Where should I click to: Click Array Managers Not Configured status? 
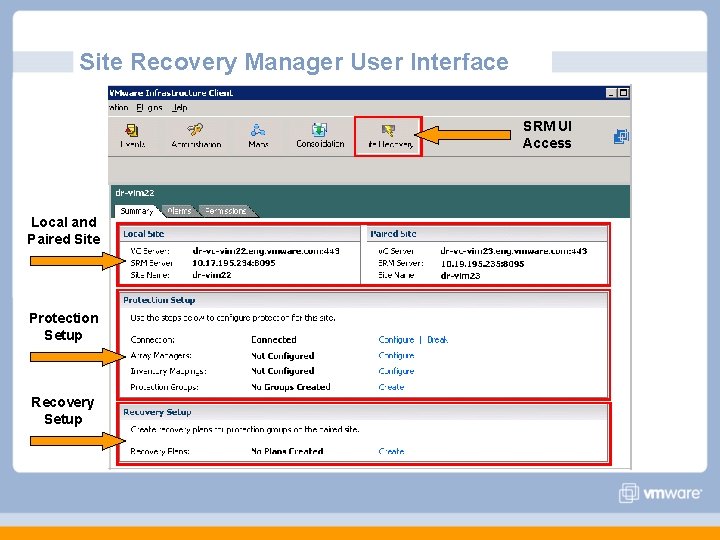click(283, 355)
